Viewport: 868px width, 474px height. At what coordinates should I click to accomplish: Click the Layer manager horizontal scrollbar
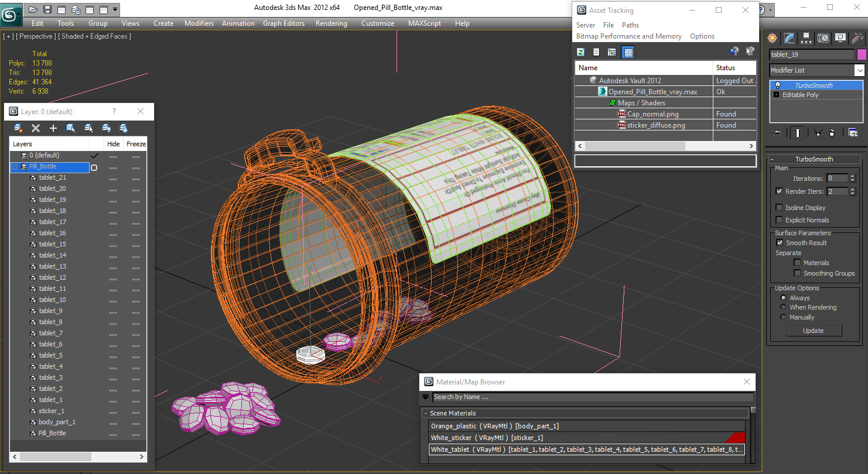click(78, 456)
